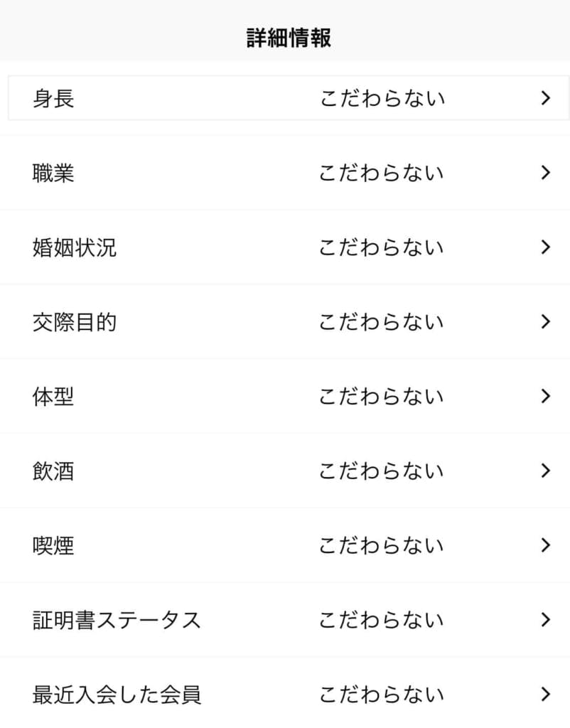Select the 交際目的 list item
570x728 pixels.
(285, 321)
